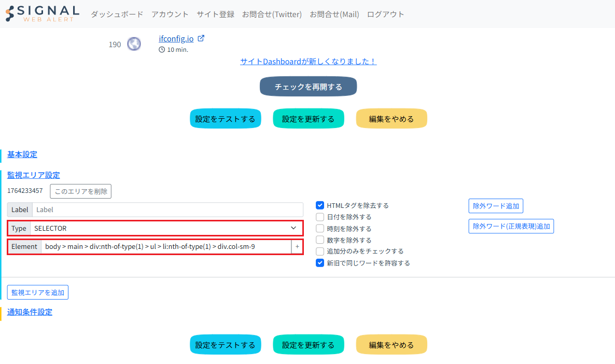Enable the 日付を除外する checkbox

pyautogui.click(x=320, y=217)
